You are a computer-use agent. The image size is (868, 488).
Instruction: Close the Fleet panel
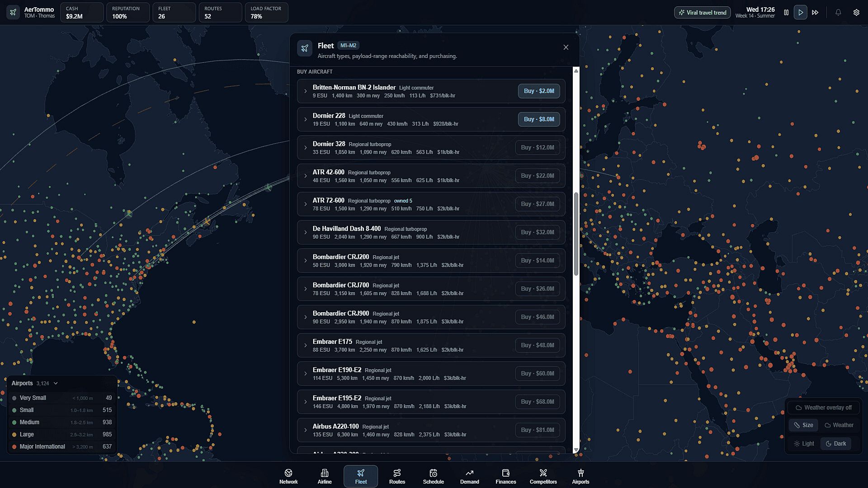pos(566,47)
